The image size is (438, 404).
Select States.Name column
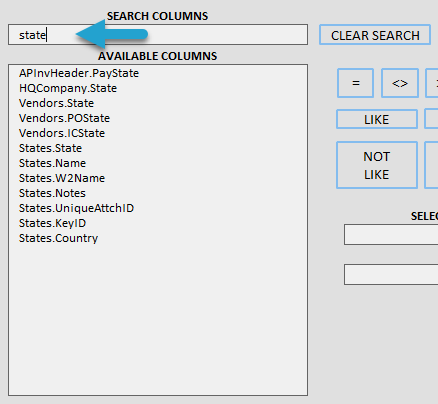[x=52, y=163]
